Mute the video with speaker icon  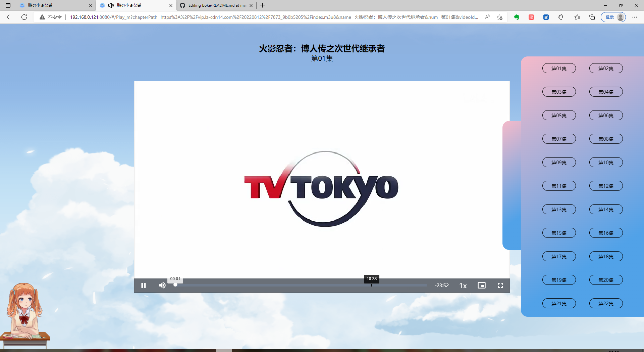pos(162,285)
